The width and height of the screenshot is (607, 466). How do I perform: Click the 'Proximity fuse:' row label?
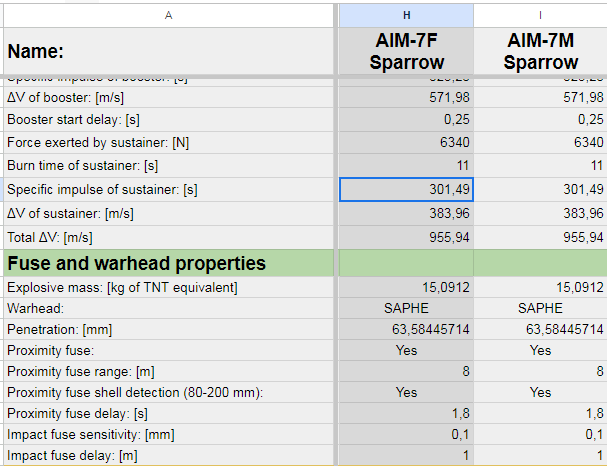51,350
